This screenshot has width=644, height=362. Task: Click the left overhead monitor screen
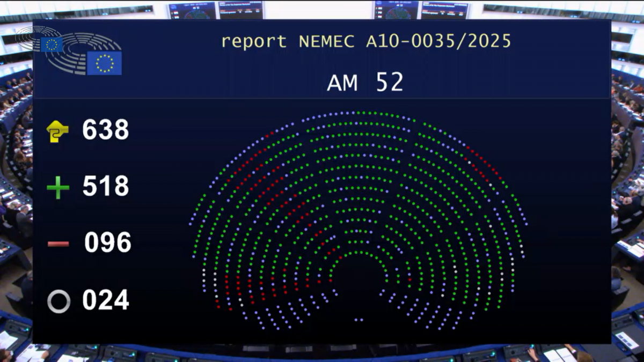[x=192, y=11]
